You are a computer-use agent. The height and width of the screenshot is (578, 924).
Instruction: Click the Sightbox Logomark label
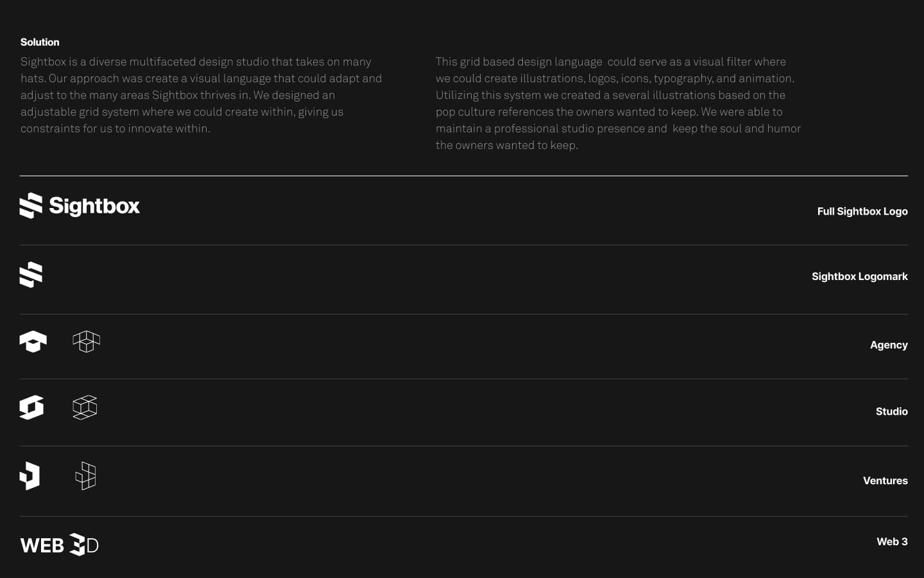point(860,276)
